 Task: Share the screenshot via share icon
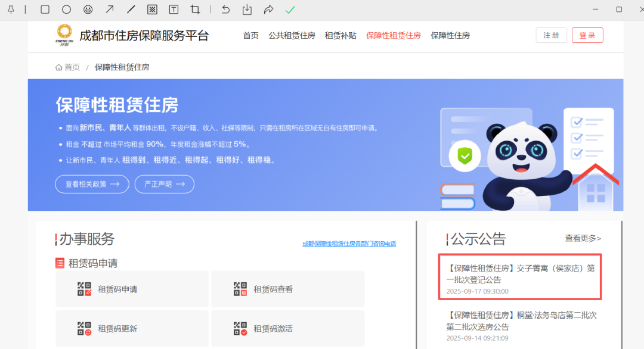[269, 9]
